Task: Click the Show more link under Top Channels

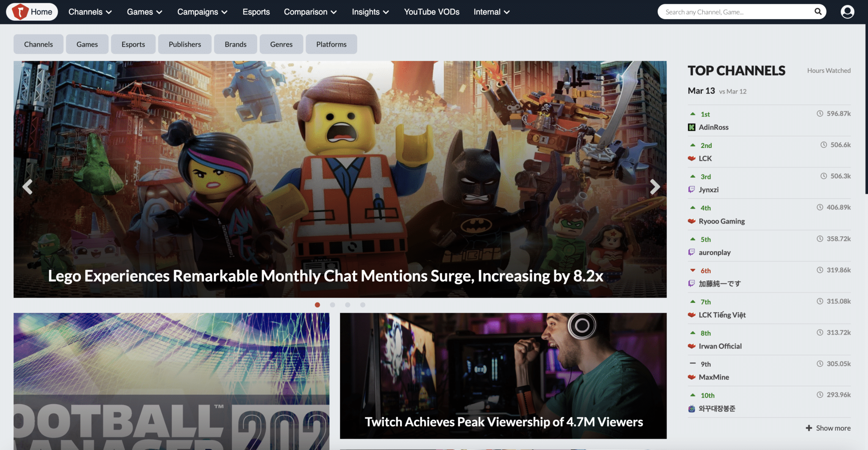Action: [827, 428]
